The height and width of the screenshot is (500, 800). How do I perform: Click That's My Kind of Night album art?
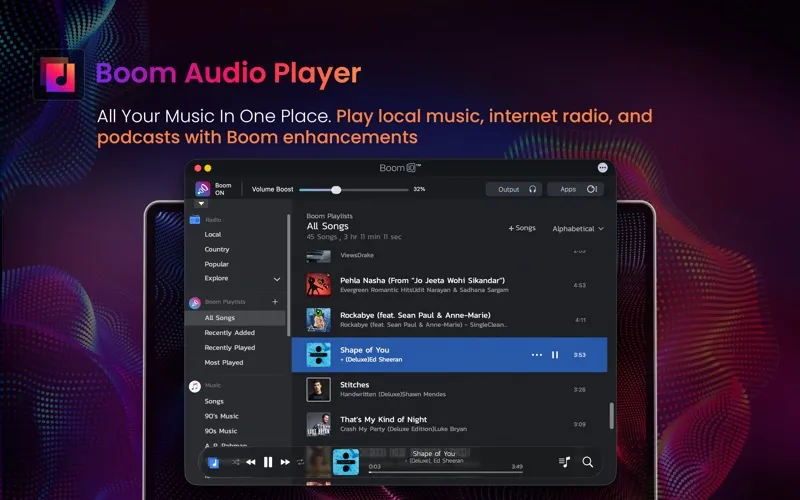pos(318,424)
